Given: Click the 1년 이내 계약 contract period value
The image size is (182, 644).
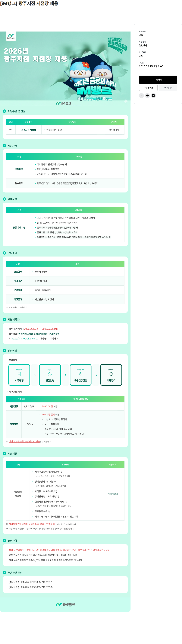Looking at the screenshot, I should pos(41,281).
